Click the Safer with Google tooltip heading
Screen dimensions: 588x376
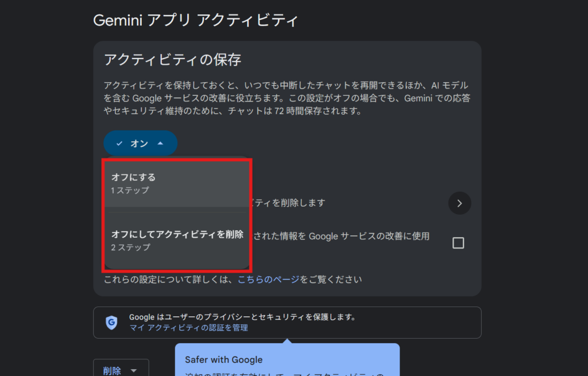[223, 360]
